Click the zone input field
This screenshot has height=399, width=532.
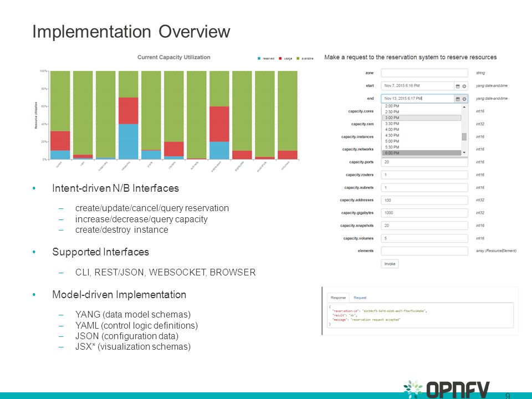coord(424,73)
